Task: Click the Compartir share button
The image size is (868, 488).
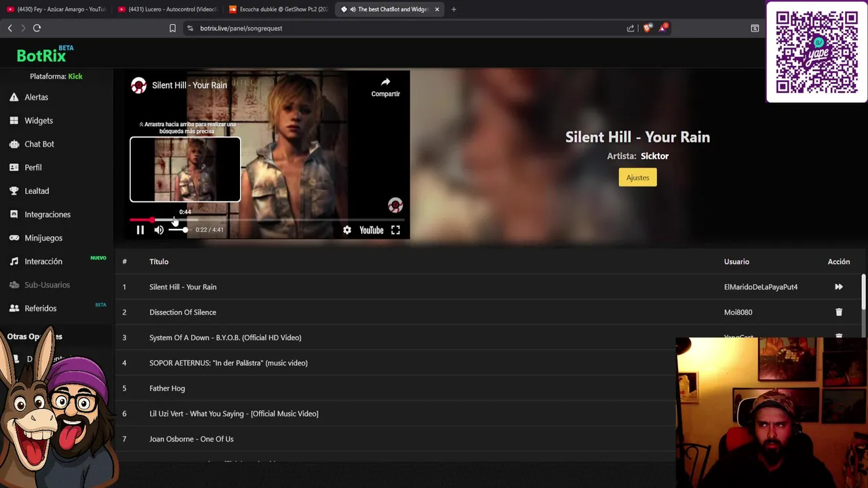Action: 385,87
